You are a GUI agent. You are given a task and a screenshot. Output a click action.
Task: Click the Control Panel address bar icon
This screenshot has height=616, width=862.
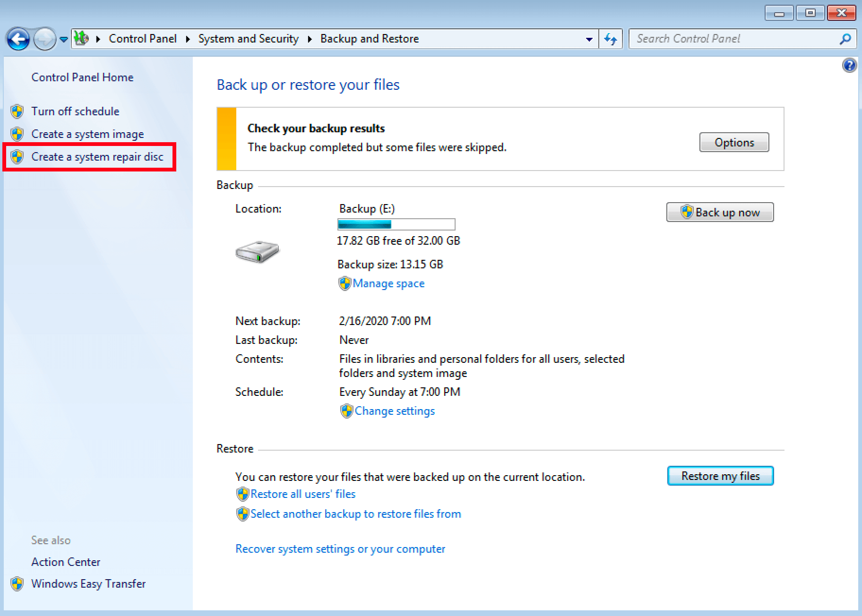[81, 38]
